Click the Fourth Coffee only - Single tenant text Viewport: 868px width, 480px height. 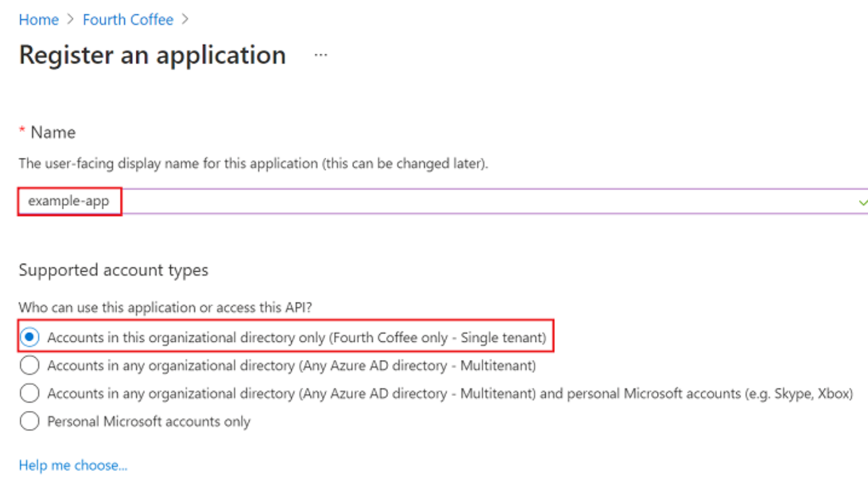click(438, 337)
